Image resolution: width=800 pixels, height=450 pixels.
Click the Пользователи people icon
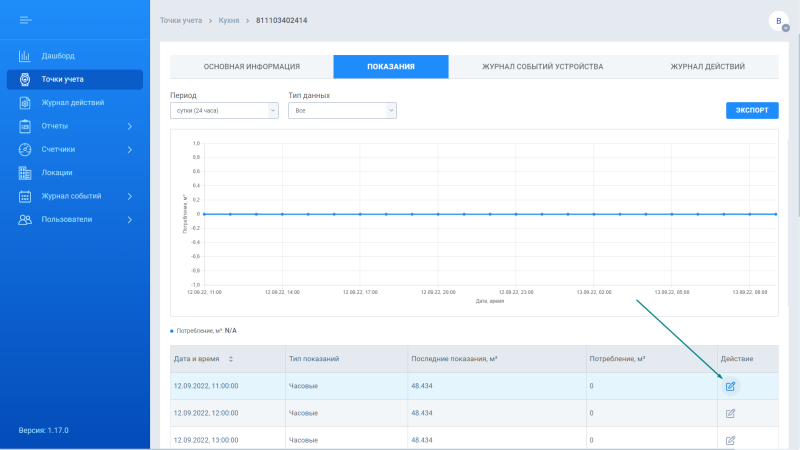pos(24,219)
